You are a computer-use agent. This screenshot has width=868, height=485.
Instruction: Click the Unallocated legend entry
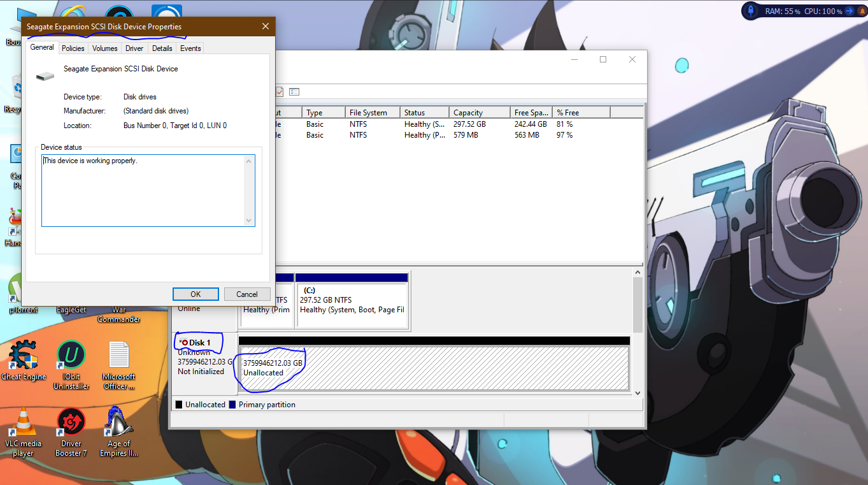click(201, 405)
